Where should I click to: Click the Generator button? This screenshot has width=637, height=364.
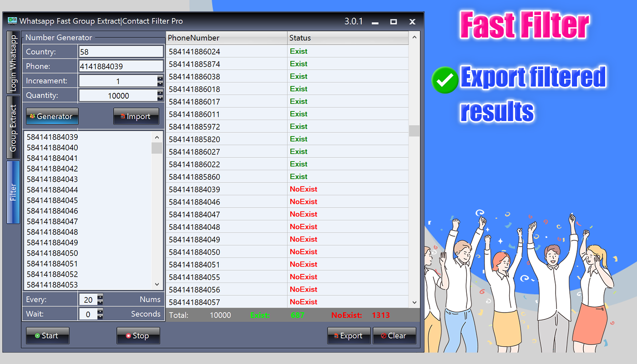tap(52, 116)
